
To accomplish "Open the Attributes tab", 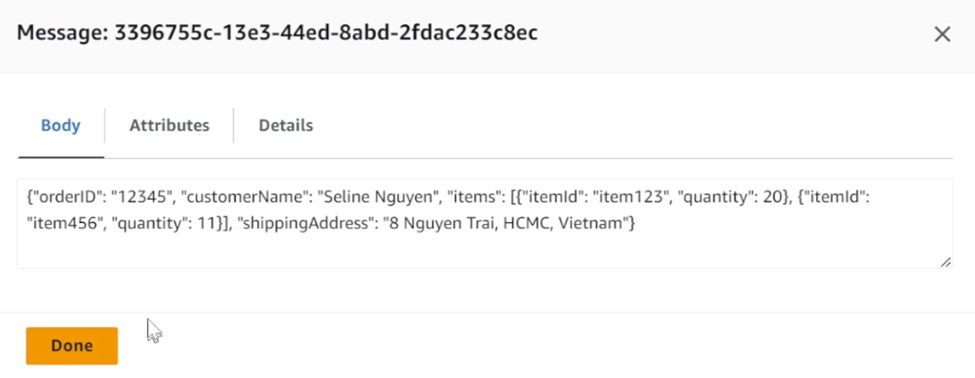I will coord(169,126).
